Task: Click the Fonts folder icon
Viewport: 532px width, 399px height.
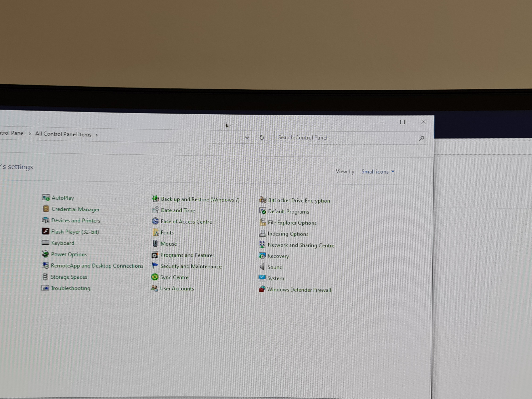Action: [155, 232]
